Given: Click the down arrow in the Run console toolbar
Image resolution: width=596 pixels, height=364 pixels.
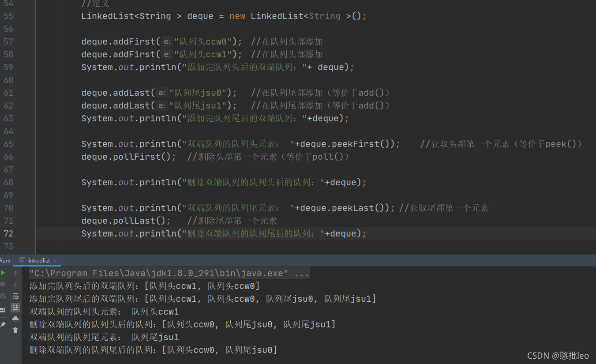Looking at the screenshot, I should [15, 285].
